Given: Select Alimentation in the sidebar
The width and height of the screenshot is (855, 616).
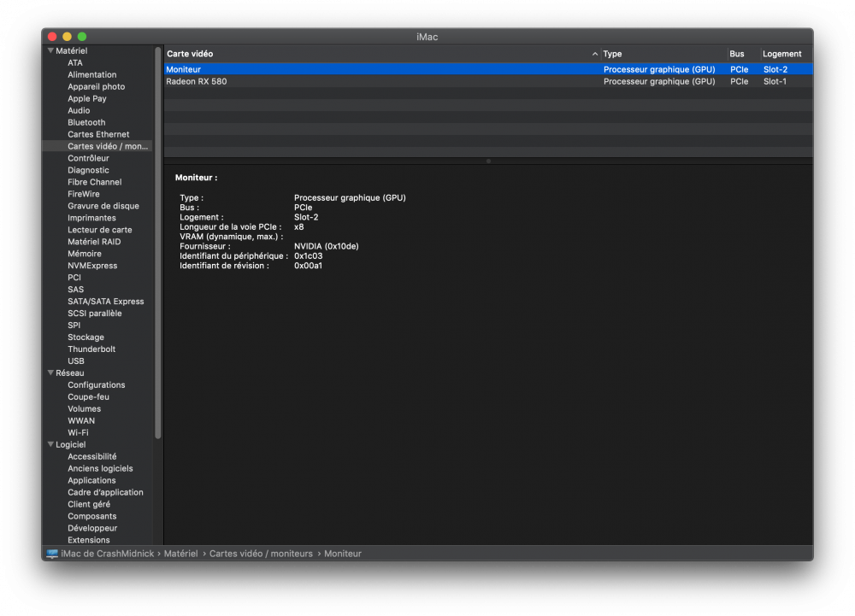Looking at the screenshot, I should click(91, 74).
